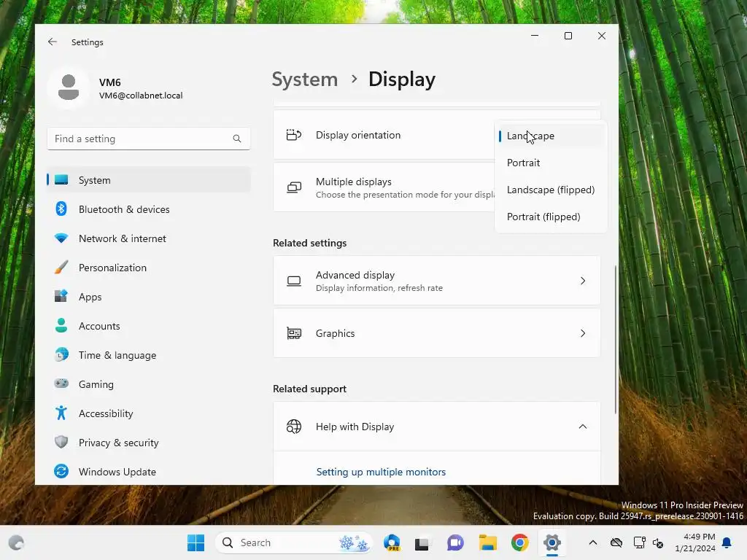
Task: Click the Multiple displays icon
Action: coord(294,187)
